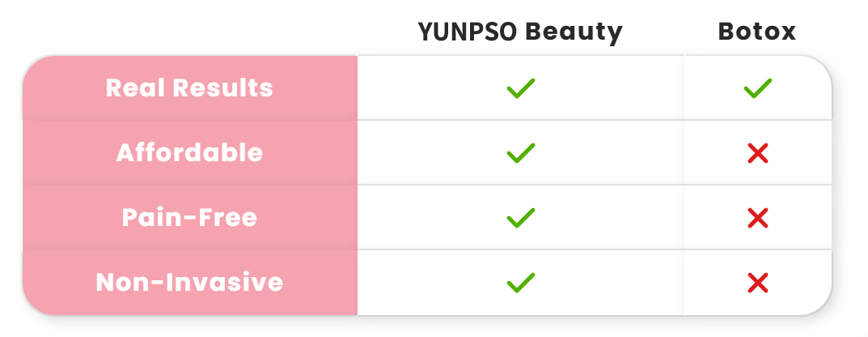
Task: Click the green checkmark for Botox Real Results
Action: coord(757,87)
